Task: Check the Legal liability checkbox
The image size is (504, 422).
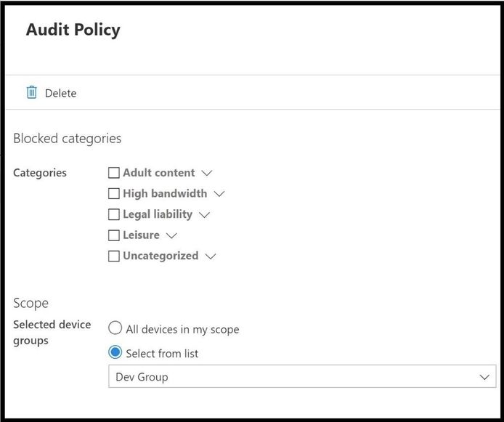Action: [114, 214]
